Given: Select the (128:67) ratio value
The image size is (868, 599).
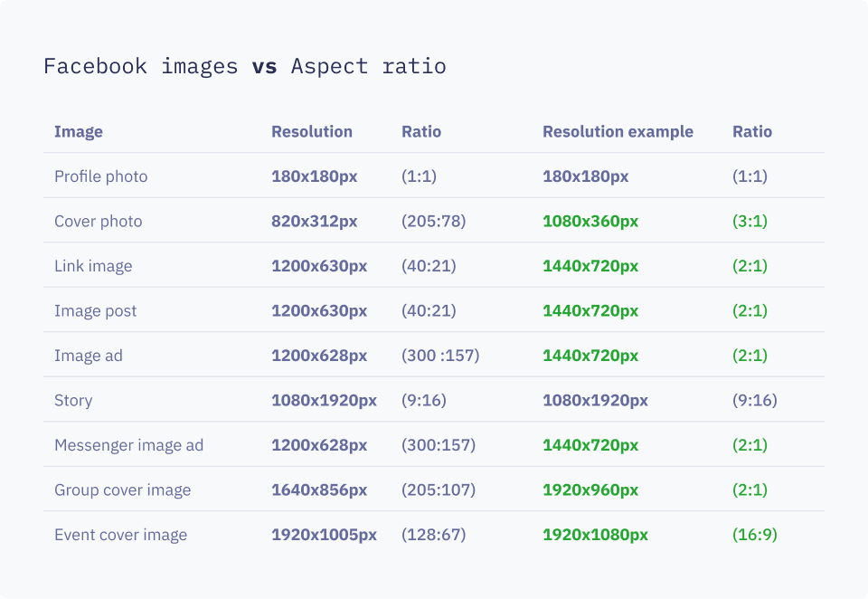Looking at the screenshot, I should tap(433, 535).
